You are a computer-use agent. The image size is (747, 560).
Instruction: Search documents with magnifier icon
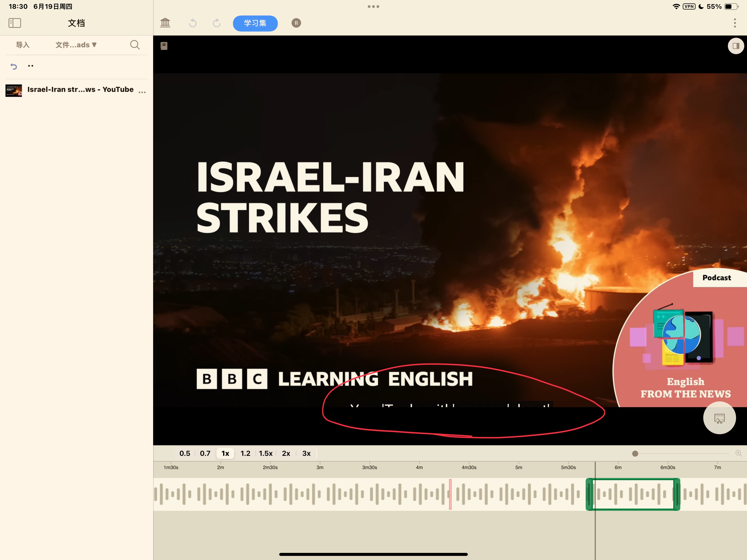coord(135,45)
